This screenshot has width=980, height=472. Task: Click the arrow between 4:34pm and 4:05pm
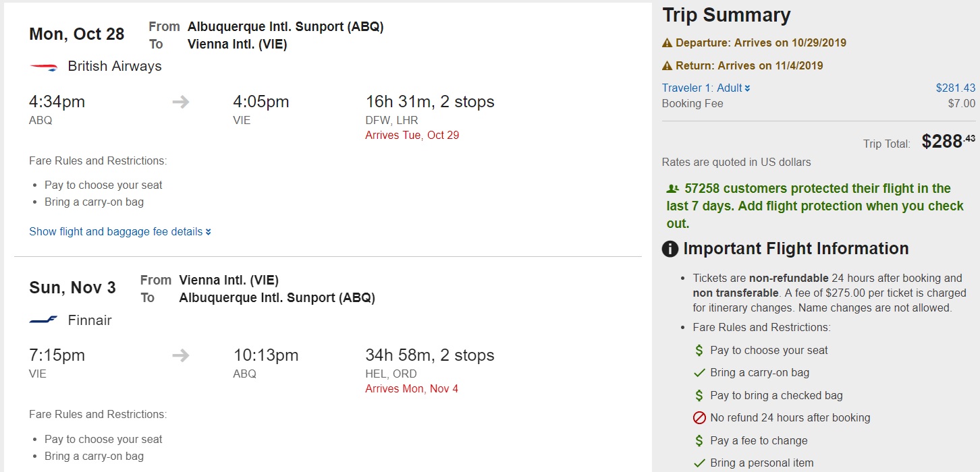coord(180,102)
